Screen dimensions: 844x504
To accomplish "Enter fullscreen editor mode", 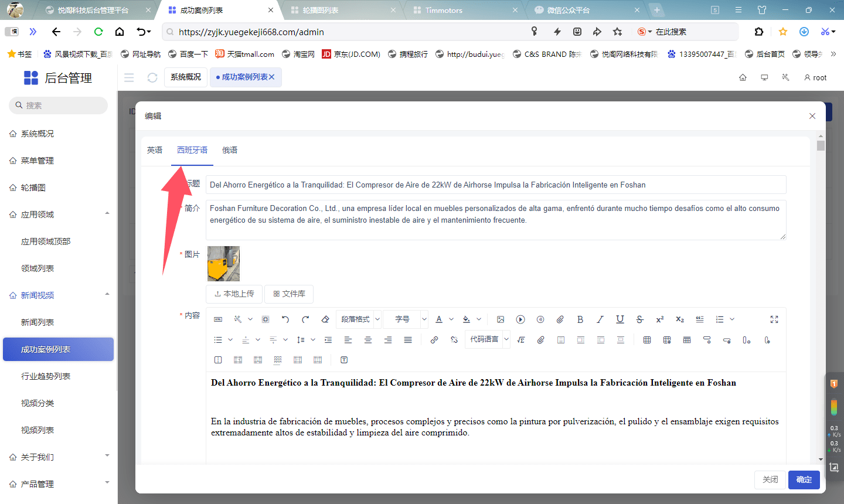I will pos(774,319).
